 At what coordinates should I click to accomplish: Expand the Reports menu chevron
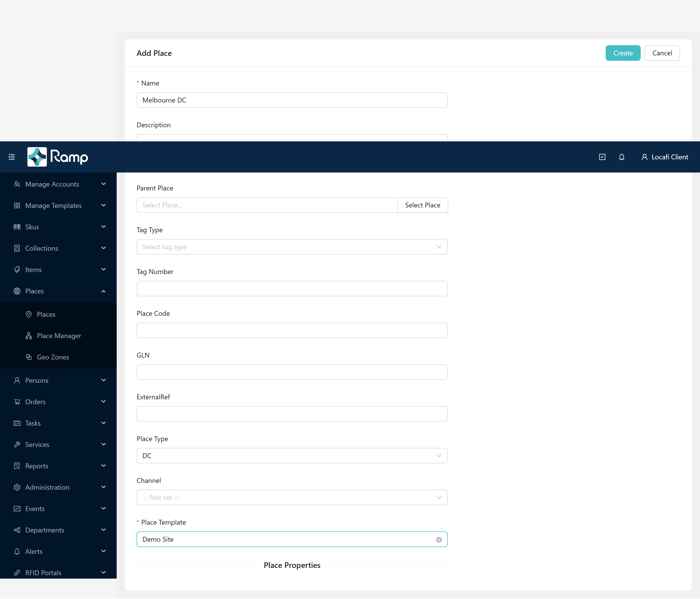tap(103, 466)
